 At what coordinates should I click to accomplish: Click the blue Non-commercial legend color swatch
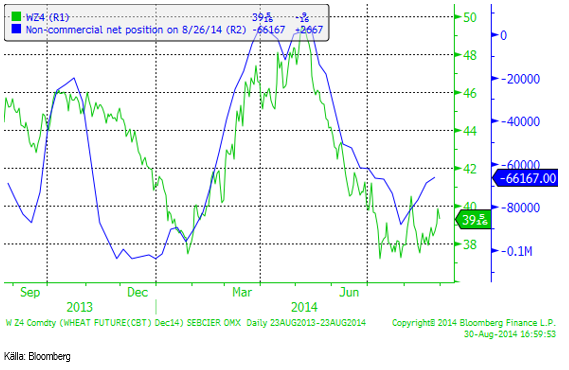16,29
